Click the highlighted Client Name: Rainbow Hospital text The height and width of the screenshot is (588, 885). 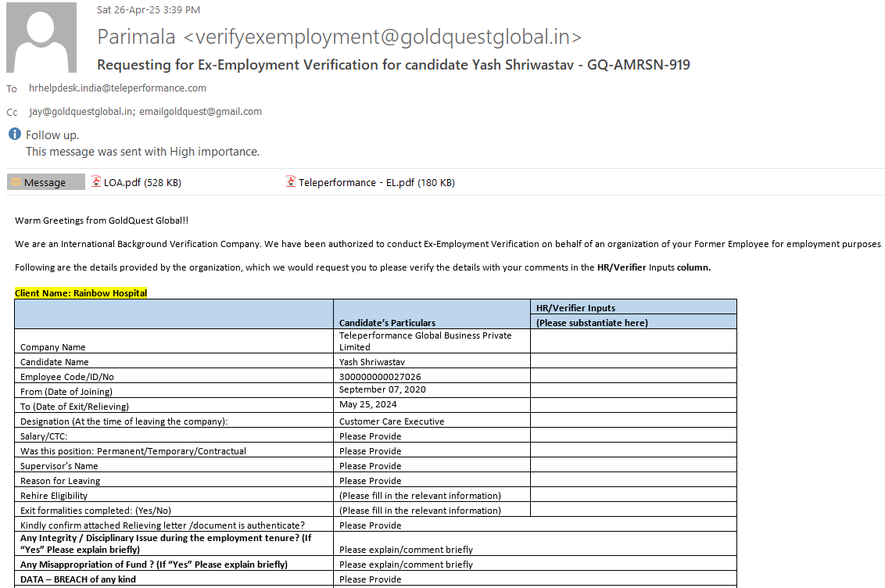[x=81, y=293]
